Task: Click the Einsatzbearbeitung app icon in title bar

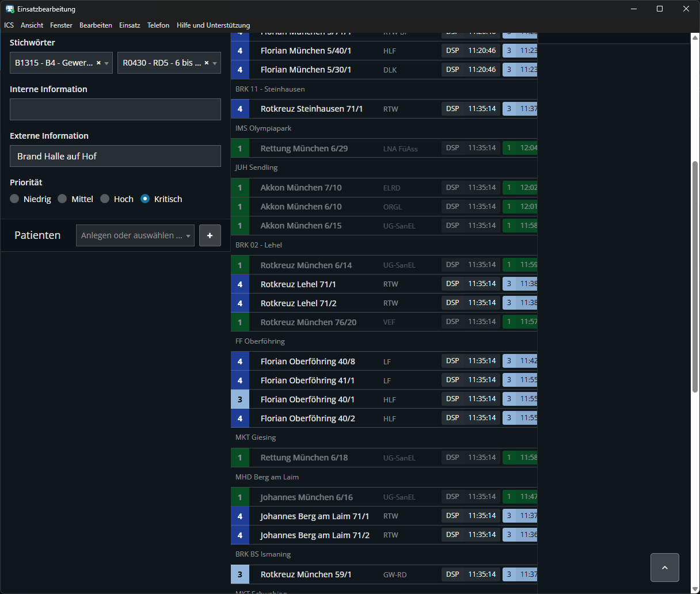Action: 10,9
